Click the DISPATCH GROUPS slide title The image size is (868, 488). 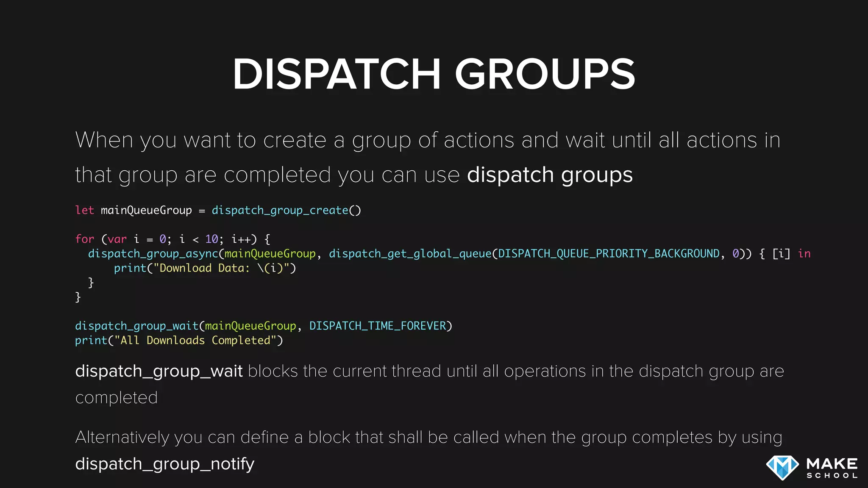[434, 74]
